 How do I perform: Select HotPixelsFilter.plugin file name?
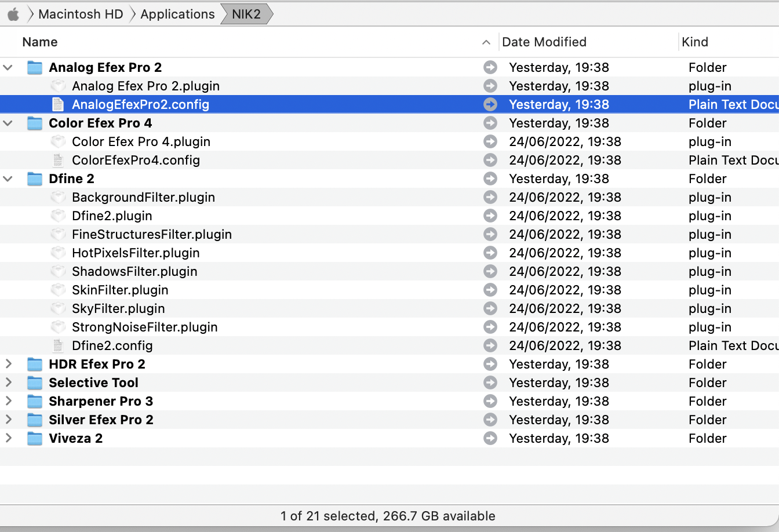[136, 253]
